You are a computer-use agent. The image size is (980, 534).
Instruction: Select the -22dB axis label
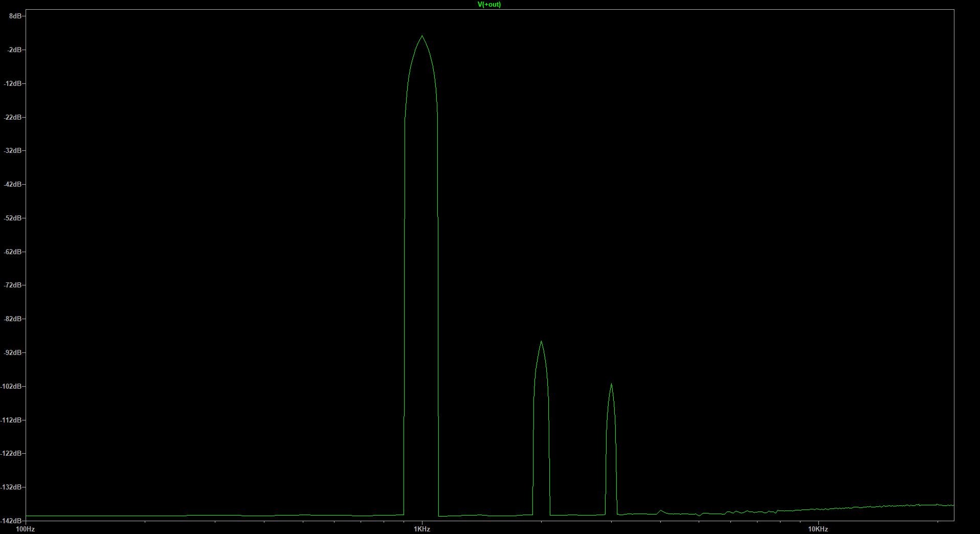point(13,117)
